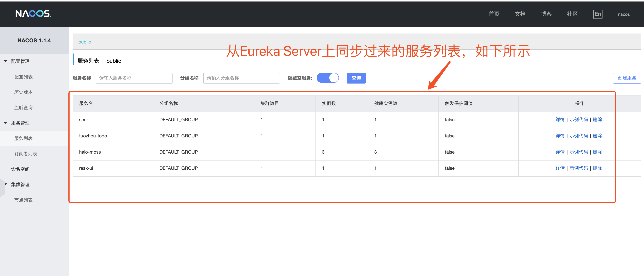Open 详情 for the seer service

tap(560, 120)
